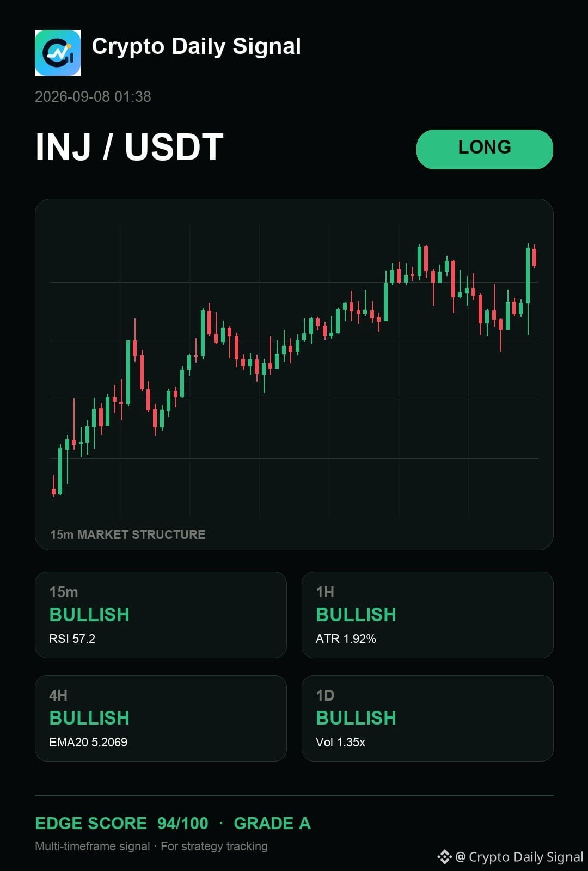Image resolution: width=588 pixels, height=871 pixels.
Task: Click the EMA20 5.2069 value
Action: (88, 742)
